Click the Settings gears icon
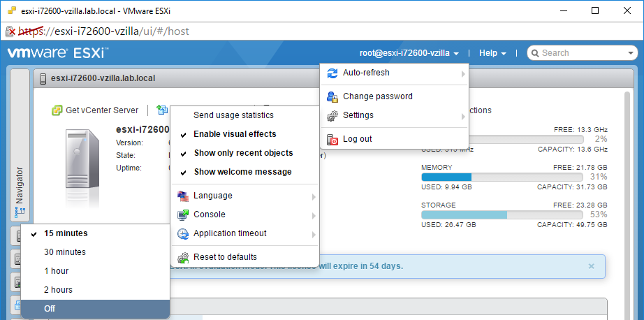Viewport: 644px width, 320px height. tap(332, 116)
